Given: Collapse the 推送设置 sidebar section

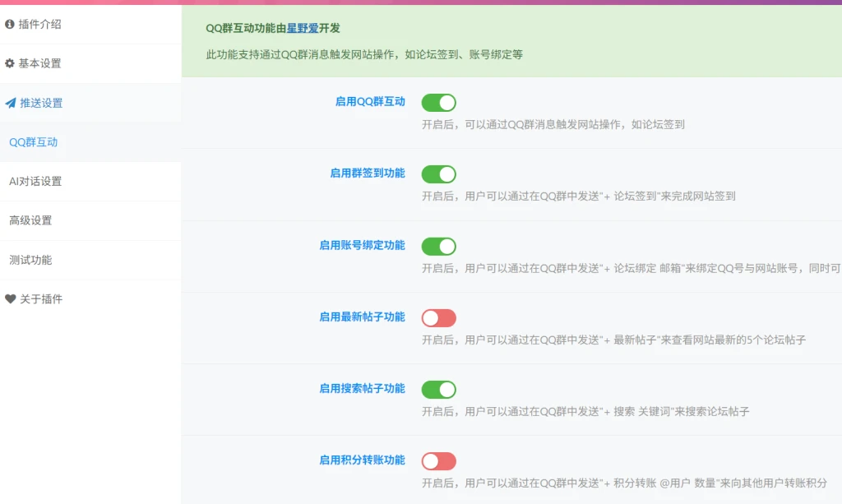Looking at the screenshot, I should click(x=41, y=104).
